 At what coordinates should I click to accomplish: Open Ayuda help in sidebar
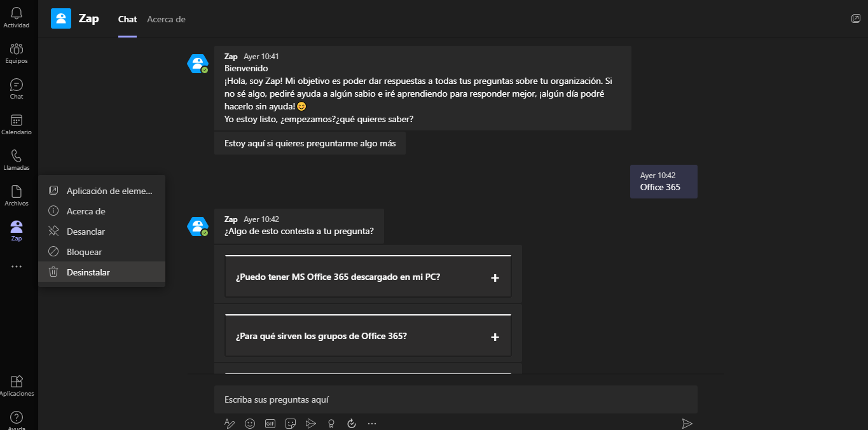[17, 420]
